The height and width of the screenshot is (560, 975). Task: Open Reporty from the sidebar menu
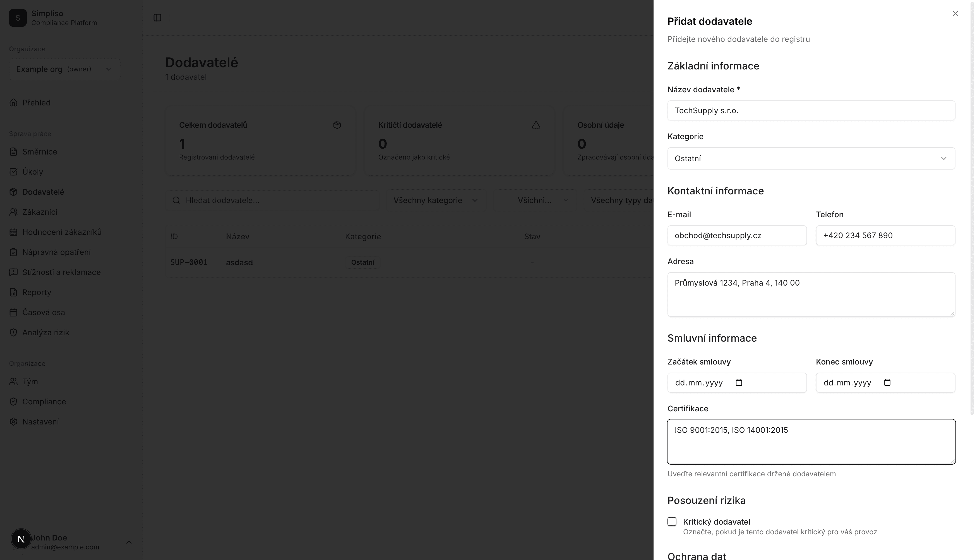pyautogui.click(x=37, y=292)
